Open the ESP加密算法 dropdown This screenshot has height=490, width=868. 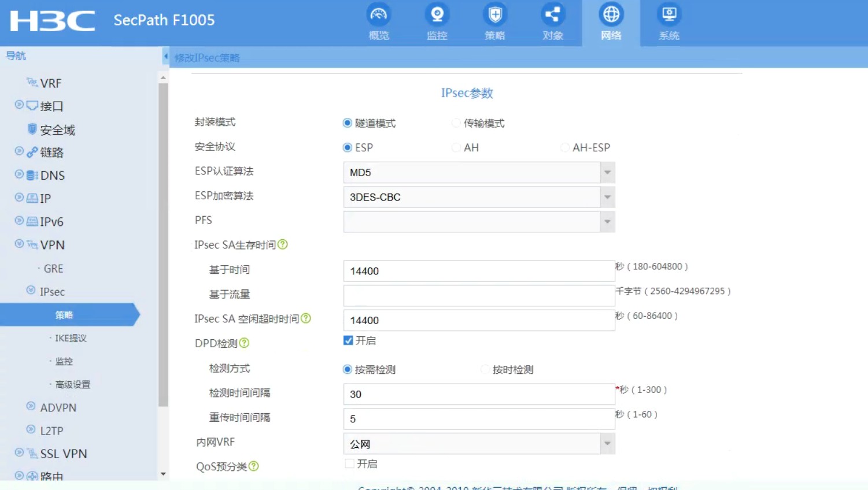point(607,197)
